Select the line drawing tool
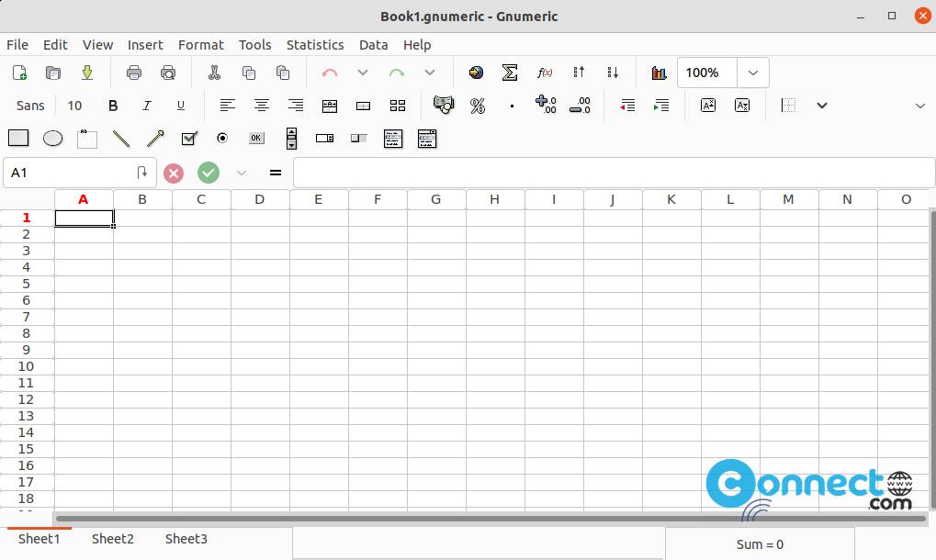The width and height of the screenshot is (936, 560). point(121,139)
